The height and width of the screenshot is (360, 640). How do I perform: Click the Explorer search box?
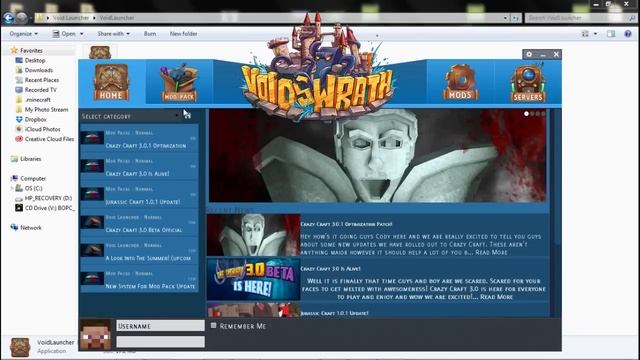pos(580,18)
